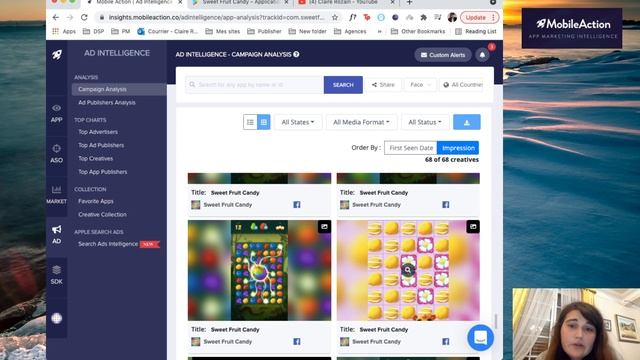Viewport: 640px width, 360px height.
Task: Open the SDK layers section
Action: 56,275
